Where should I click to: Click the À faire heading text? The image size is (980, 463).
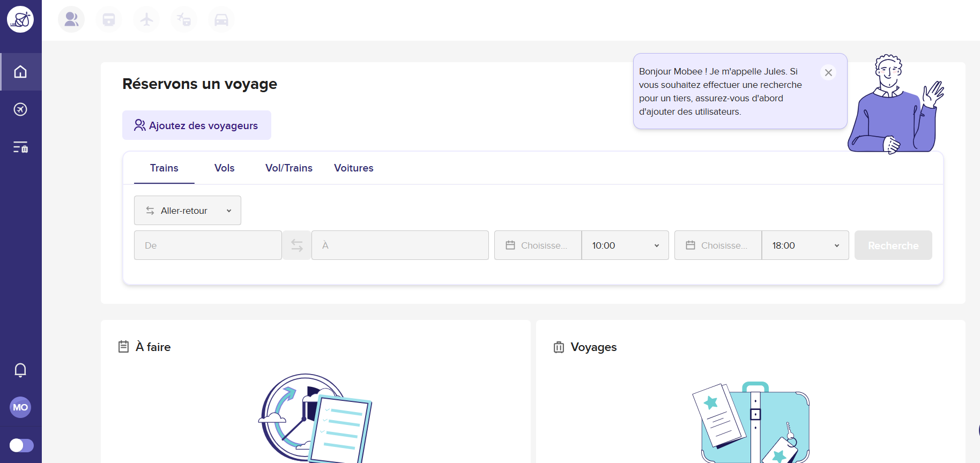(153, 347)
